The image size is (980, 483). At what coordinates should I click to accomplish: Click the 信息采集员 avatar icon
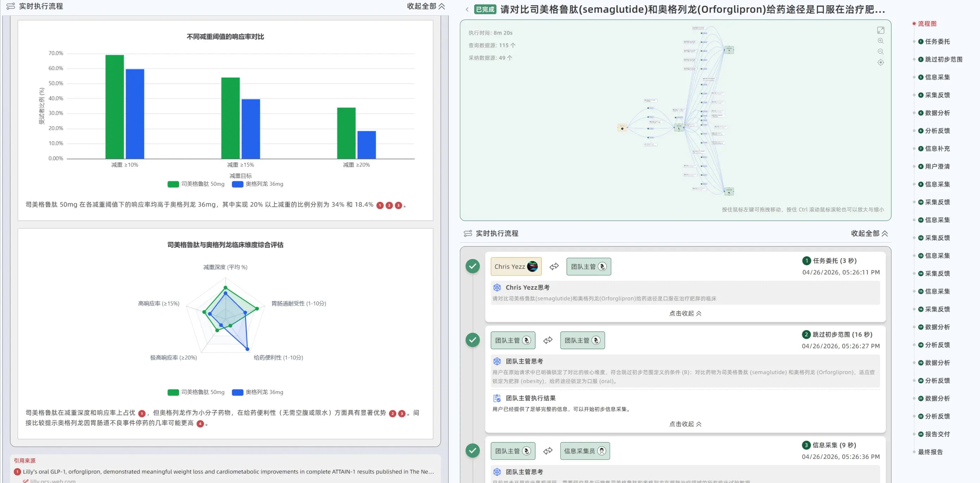click(x=602, y=451)
